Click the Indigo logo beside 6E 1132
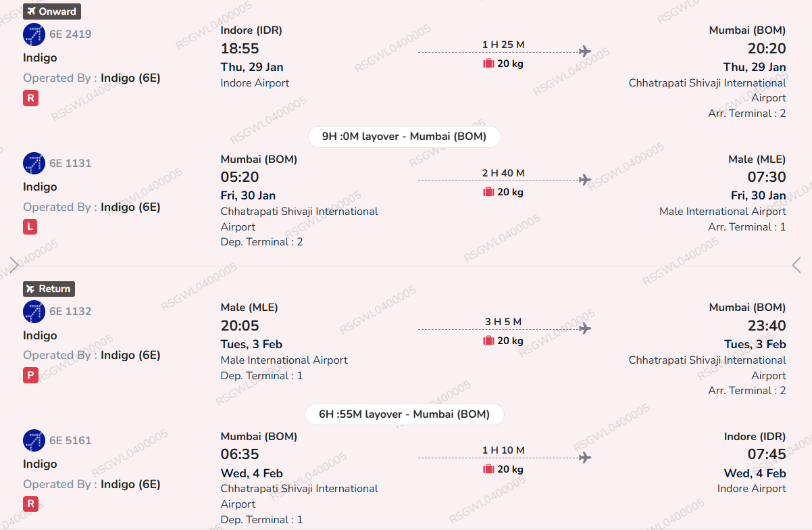 coord(34,311)
